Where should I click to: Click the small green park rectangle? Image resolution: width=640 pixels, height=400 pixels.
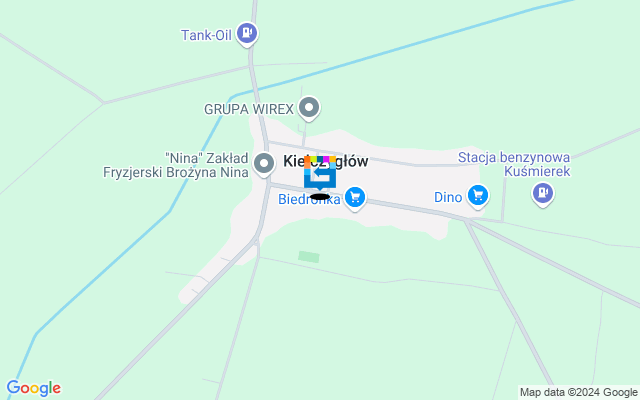point(309,257)
